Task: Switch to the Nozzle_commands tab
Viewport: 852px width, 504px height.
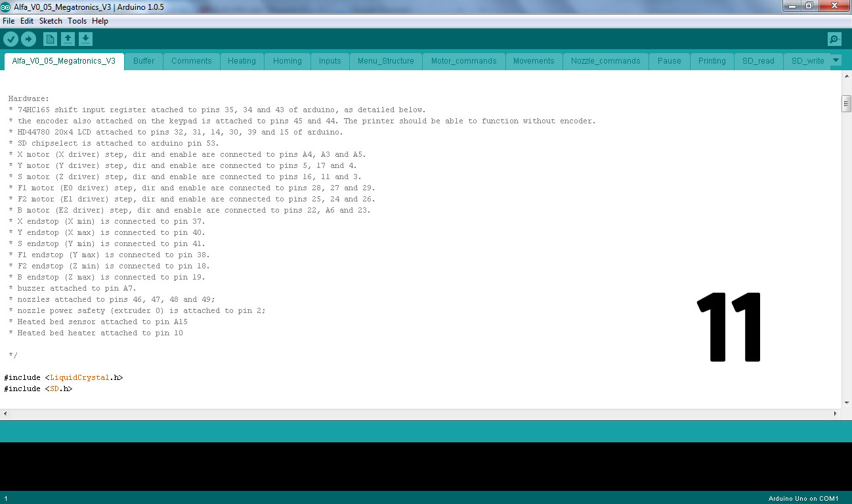Action: pos(606,61)
